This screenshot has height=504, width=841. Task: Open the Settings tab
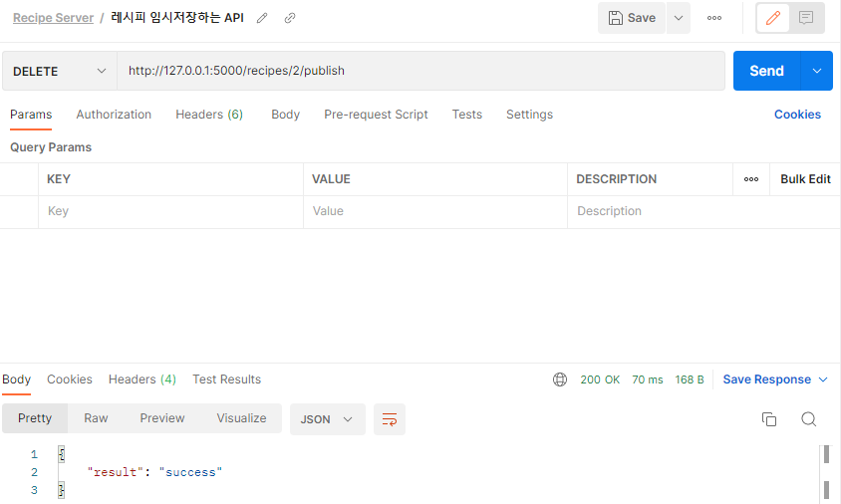[529, 115]
